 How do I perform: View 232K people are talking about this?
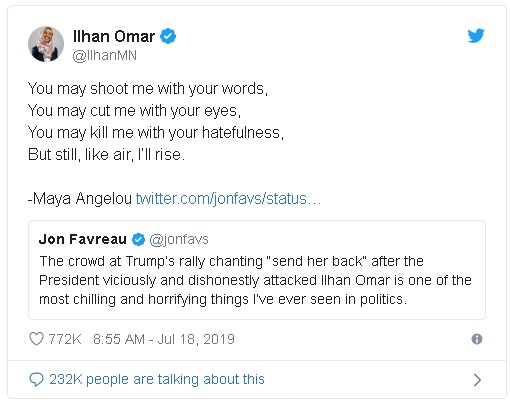click(x=157, y=379)
